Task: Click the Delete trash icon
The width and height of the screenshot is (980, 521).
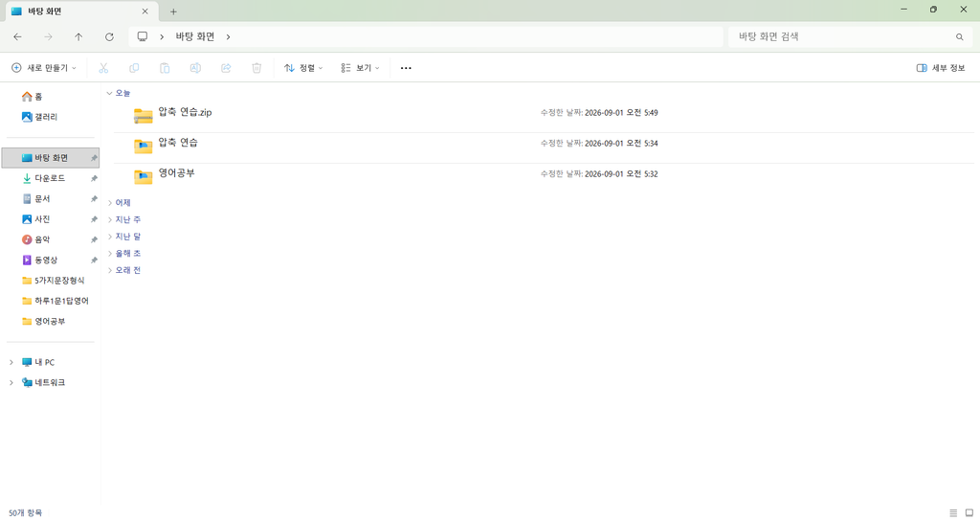Action: (x=256, y=68)
